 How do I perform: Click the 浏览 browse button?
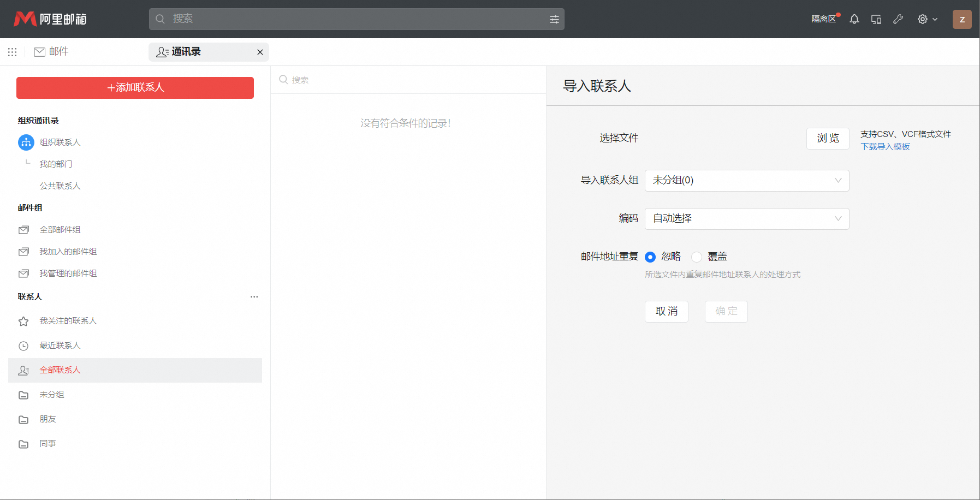pos(828,139)
